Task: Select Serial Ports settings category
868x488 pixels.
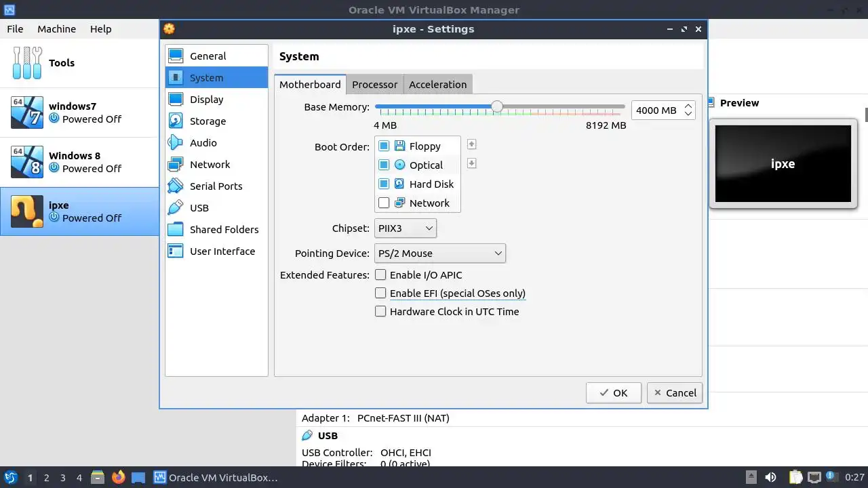Action: [216, 186]
